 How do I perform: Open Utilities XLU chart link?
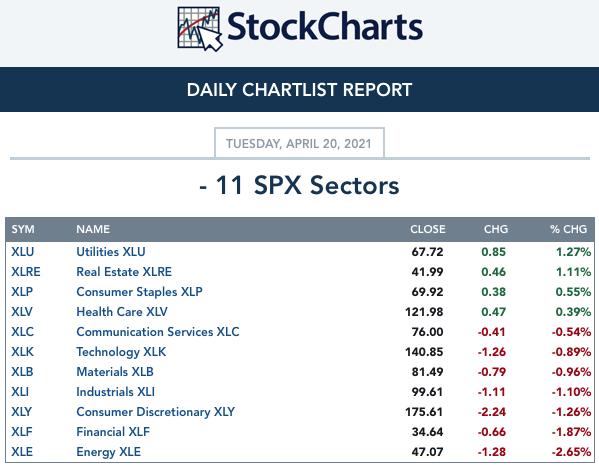click(111, 252)
